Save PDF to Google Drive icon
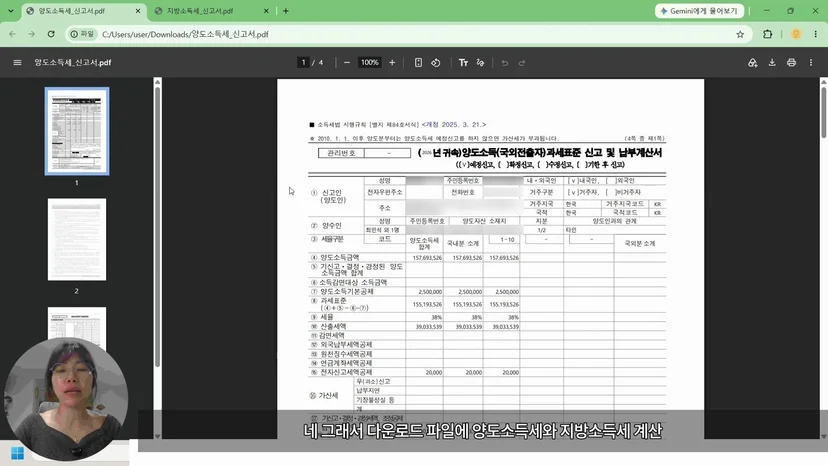This screenshot has width=828, height=466. (x=752, y=62)
